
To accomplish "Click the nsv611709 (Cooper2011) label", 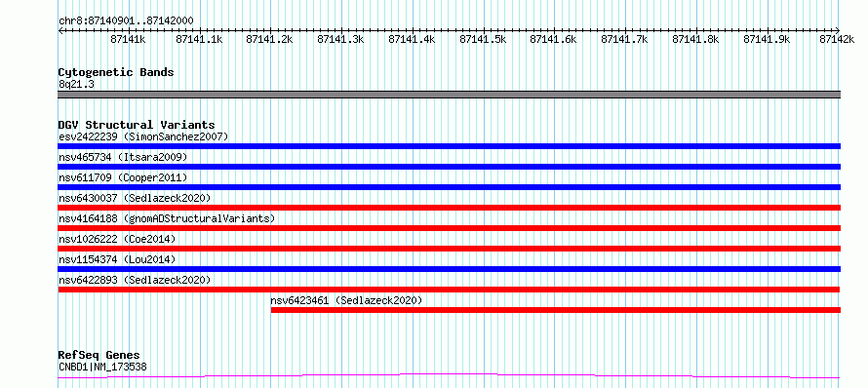I will [123, 177].
